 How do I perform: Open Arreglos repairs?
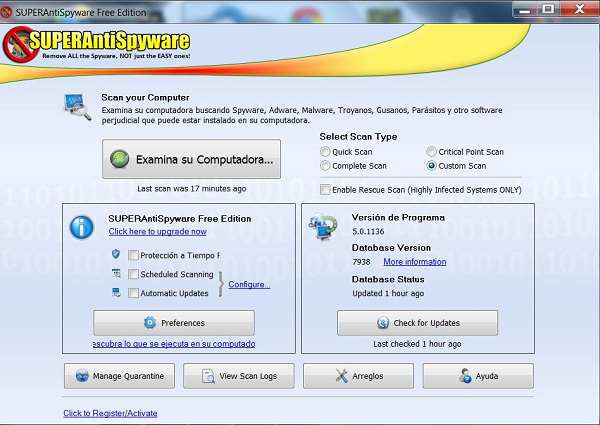[x=359, y=376]
